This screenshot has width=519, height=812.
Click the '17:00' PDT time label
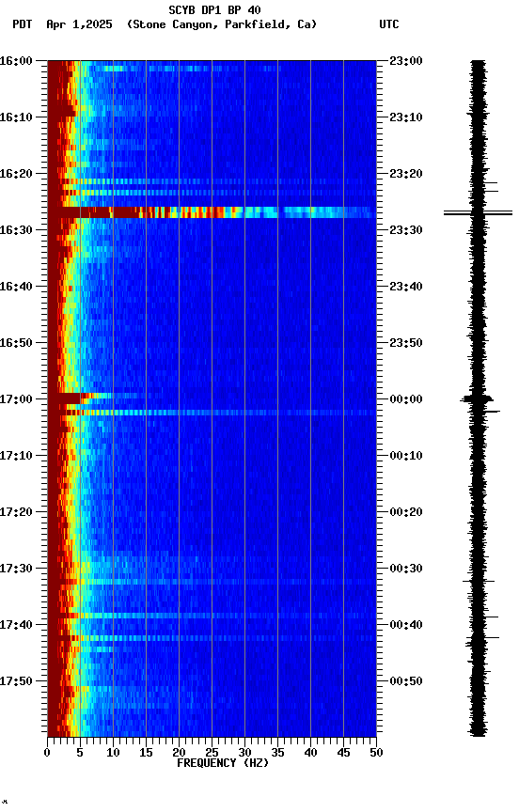click(x=16, y=399)
